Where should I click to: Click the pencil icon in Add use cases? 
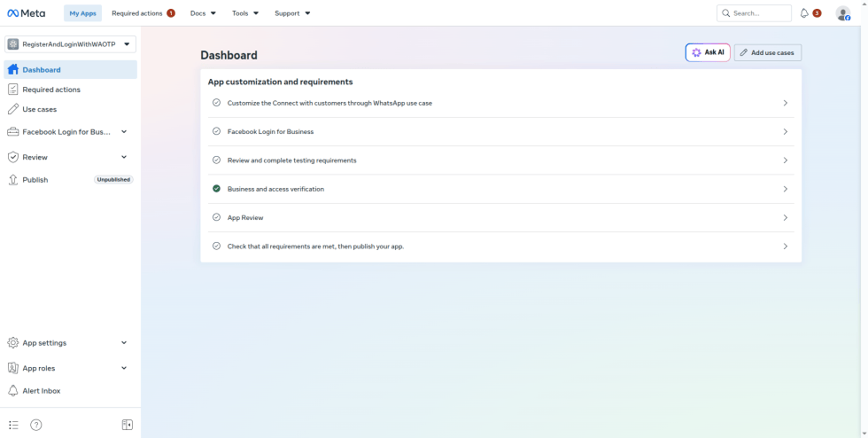[x=744, y=52]
